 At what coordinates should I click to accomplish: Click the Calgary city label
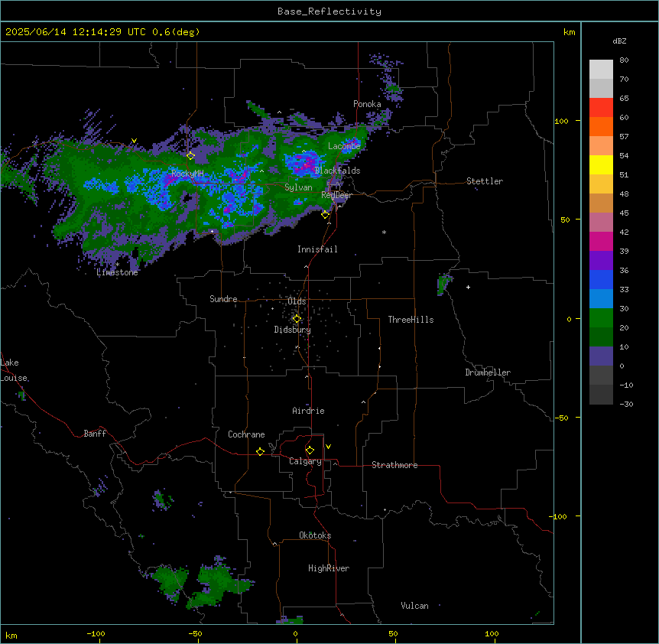305,461
